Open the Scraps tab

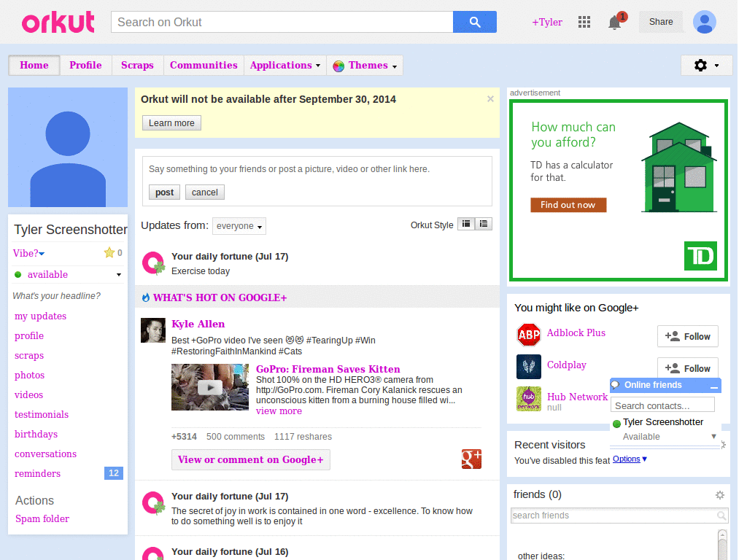pos(137,65)
